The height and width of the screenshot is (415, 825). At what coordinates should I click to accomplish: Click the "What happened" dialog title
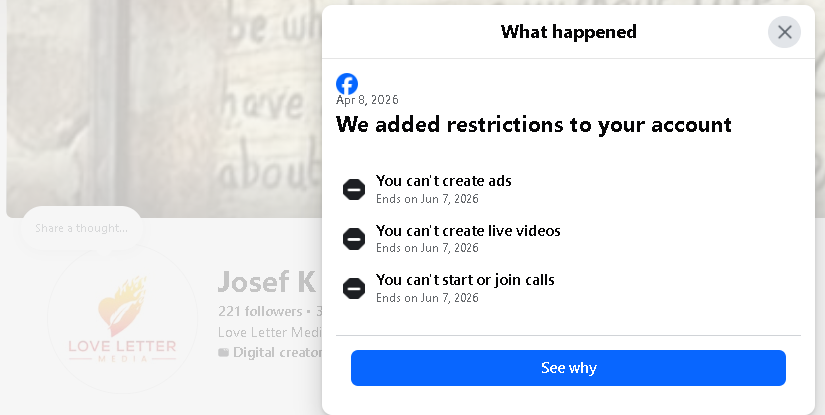tap(568, 32)
